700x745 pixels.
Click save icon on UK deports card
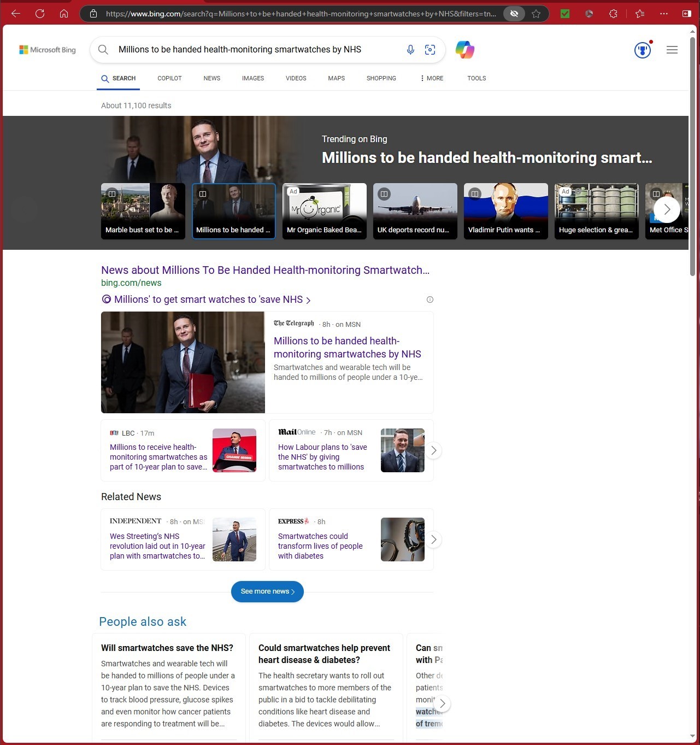pos(384,194)
